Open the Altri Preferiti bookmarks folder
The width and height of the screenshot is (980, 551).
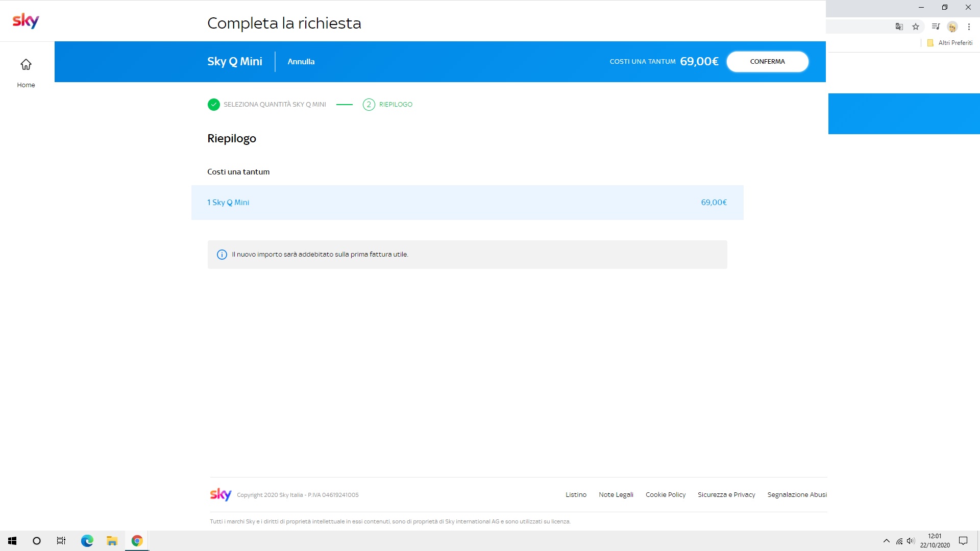pos(950,43)
